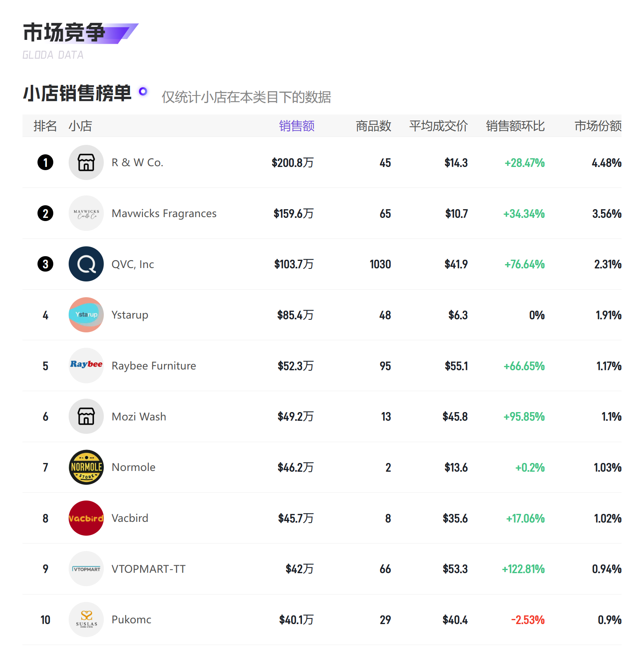Click the VTOPMART-TT logo
The image size is (644, 660).
(86, 569)
